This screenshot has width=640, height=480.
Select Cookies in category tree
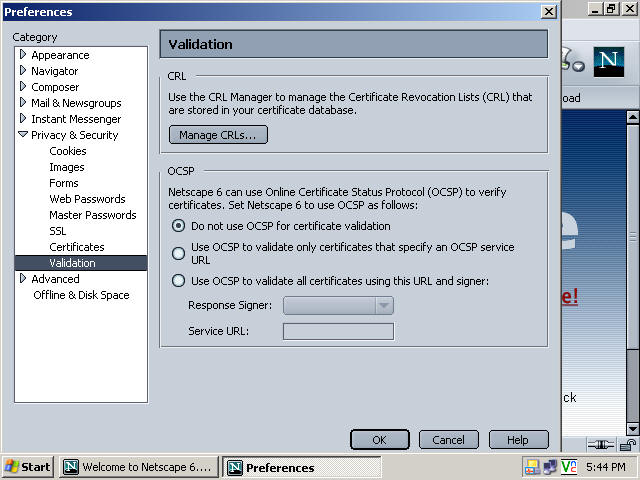(68, 151)
